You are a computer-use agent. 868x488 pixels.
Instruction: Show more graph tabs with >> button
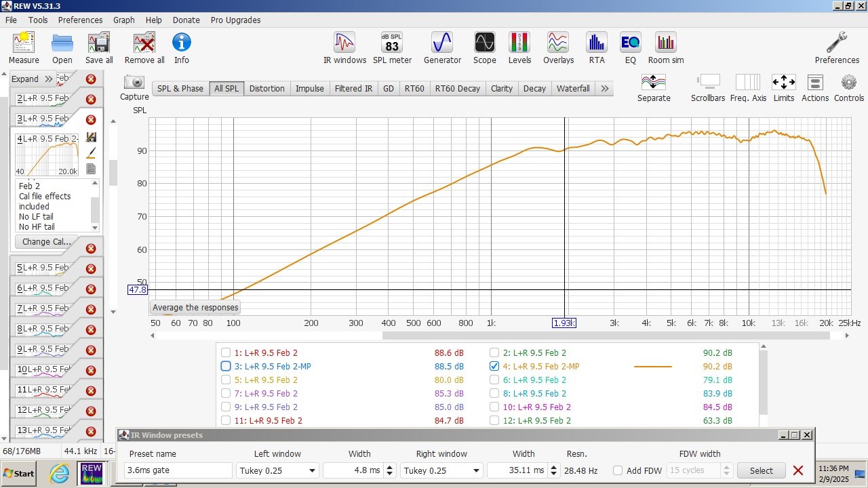pyautogui.click(x=604, y=88)
